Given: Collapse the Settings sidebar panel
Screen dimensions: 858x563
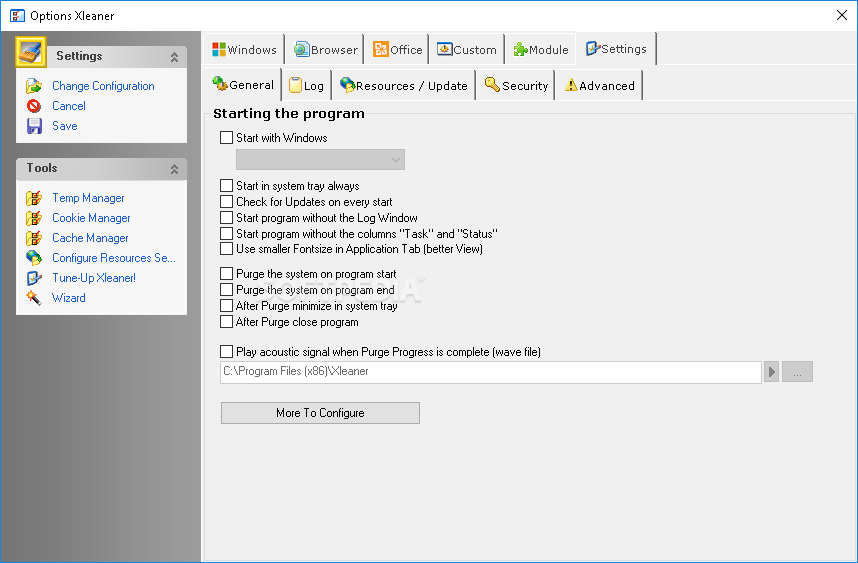Looking at the screenshot, I should click(x=174, y=56).
